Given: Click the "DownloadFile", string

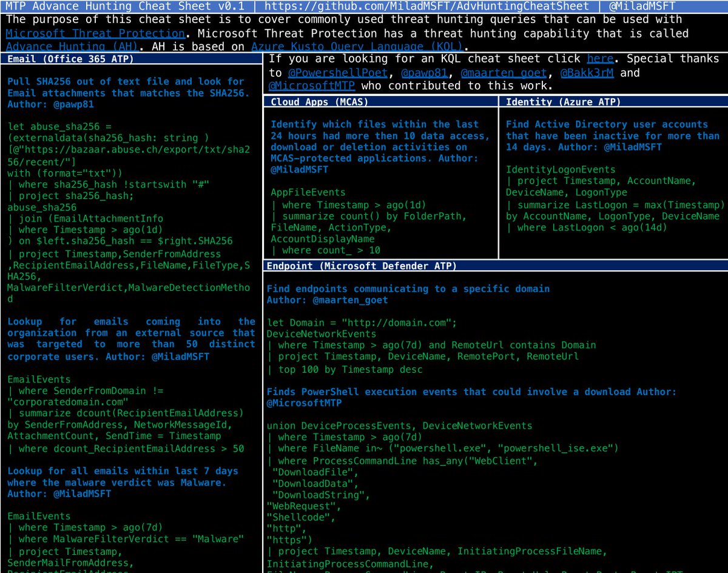Looking at the screenshot, I should point(315,472).
